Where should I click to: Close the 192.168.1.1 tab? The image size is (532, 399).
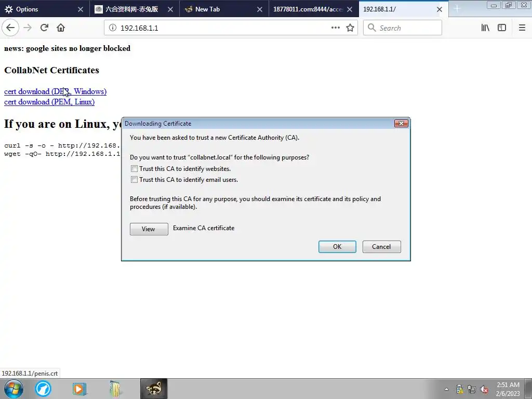[440, 9]
